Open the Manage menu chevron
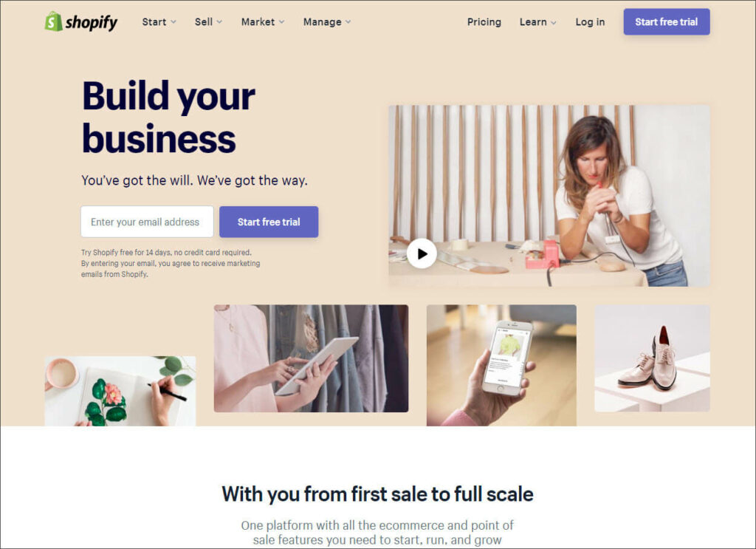 click(x=348, y=22)
